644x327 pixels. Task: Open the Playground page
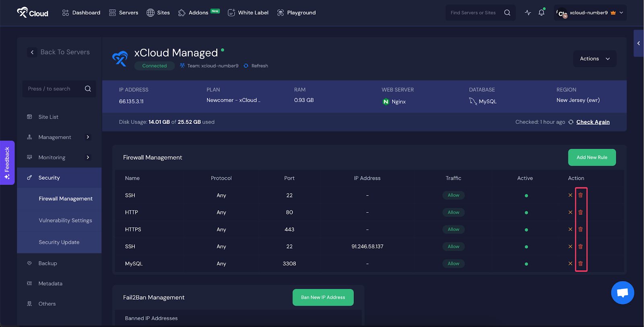297,13
